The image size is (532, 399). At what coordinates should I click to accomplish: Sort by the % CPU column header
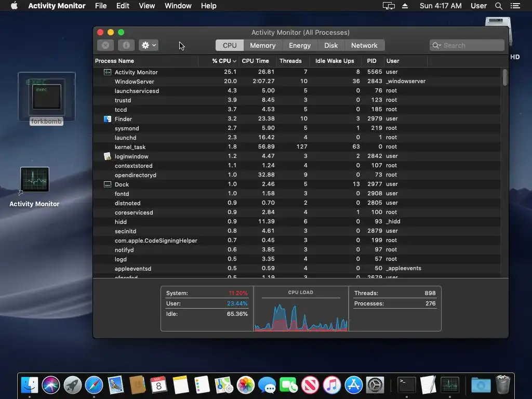[219, 61]
